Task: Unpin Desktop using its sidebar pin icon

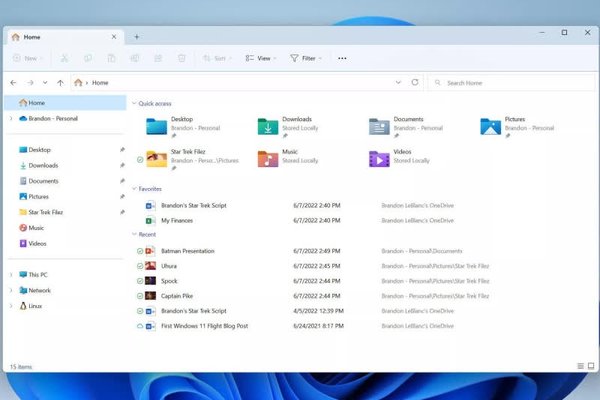Action: [x=122, y=150]
